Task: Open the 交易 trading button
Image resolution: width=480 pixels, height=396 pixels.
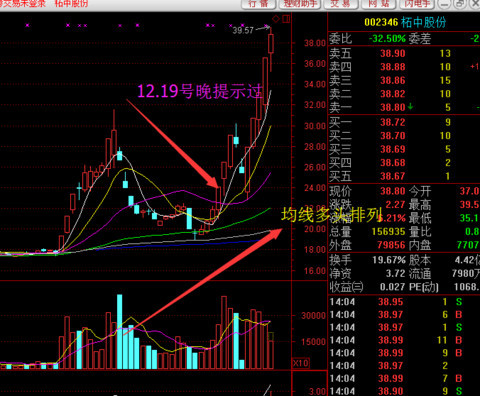Action: (340, 4)
